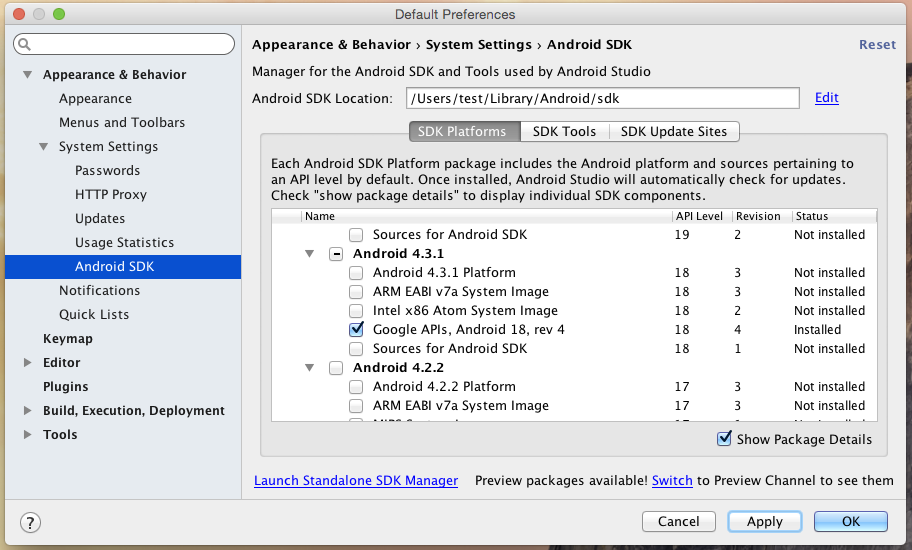Viewport: 912px width, 550px height.
Task: Select Usage Statistics item
Action: tap(124, 242)
